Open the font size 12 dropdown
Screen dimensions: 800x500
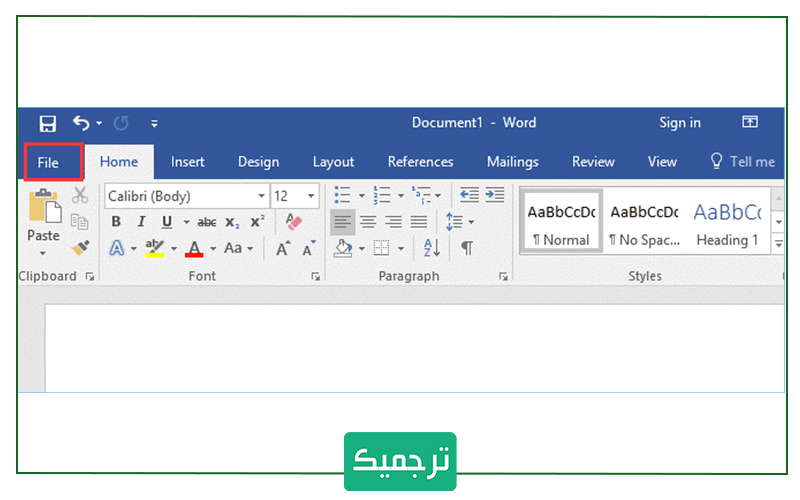311,196
